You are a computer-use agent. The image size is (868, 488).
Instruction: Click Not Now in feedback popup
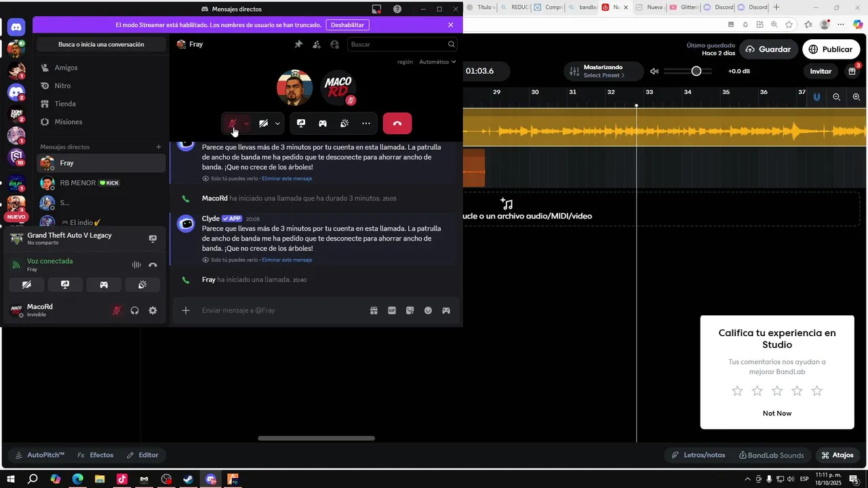[777, 413]
